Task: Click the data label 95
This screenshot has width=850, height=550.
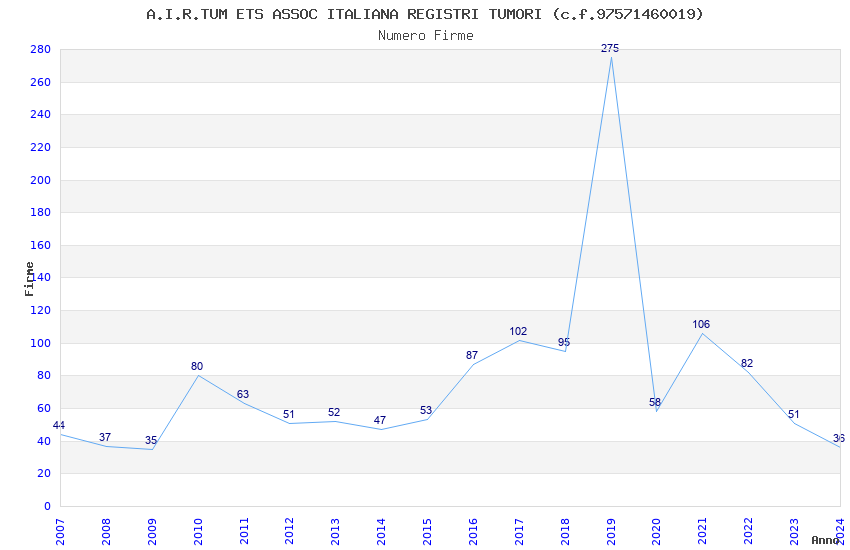Action: point(564,342)
